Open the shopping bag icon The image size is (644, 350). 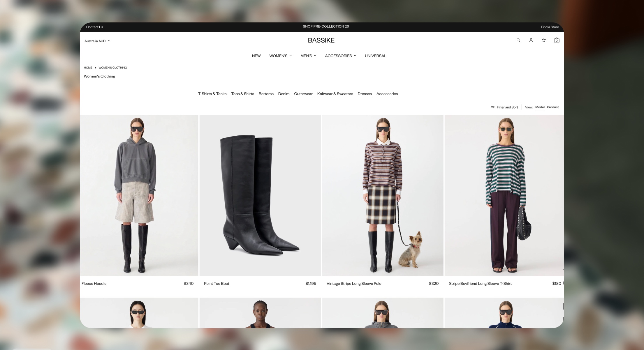click(557, 40)
